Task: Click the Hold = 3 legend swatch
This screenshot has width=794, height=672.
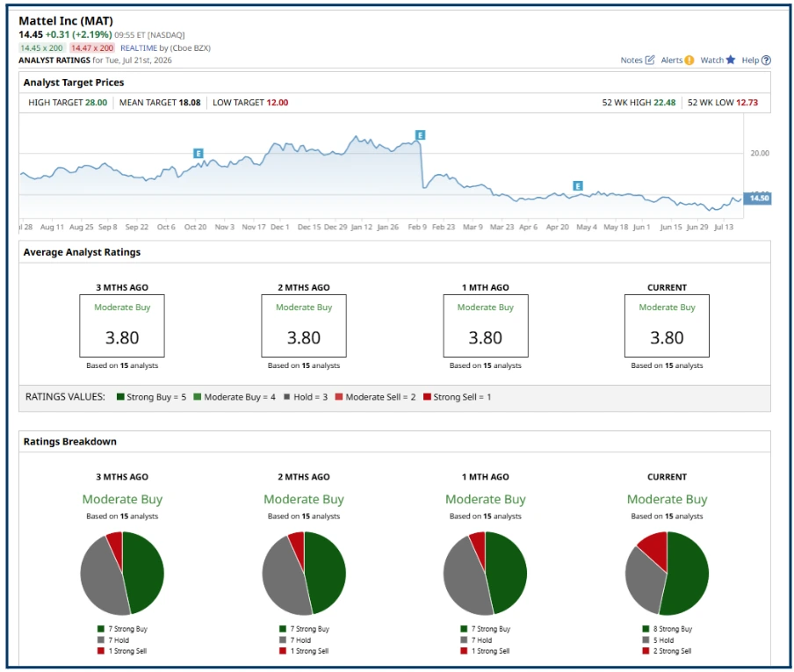Action: point(287,396)
